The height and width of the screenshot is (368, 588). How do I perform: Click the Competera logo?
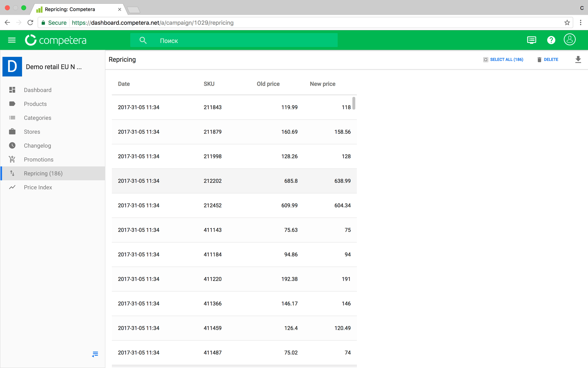[56, 40]
